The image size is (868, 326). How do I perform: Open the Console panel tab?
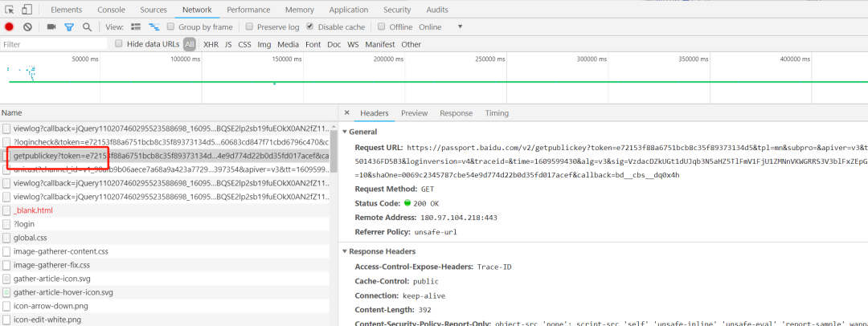(x=111, y=10)
